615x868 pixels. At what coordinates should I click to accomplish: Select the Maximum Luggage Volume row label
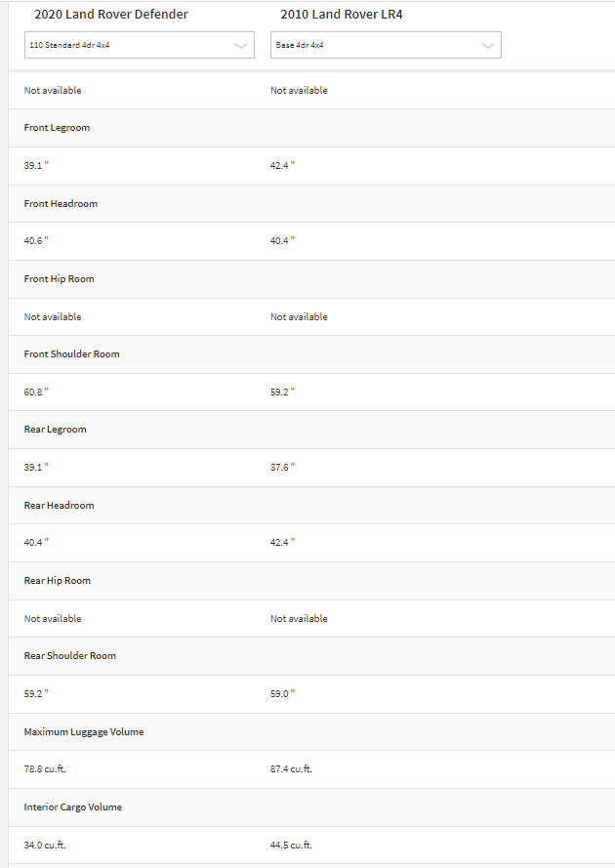click(x=84, y=732)
